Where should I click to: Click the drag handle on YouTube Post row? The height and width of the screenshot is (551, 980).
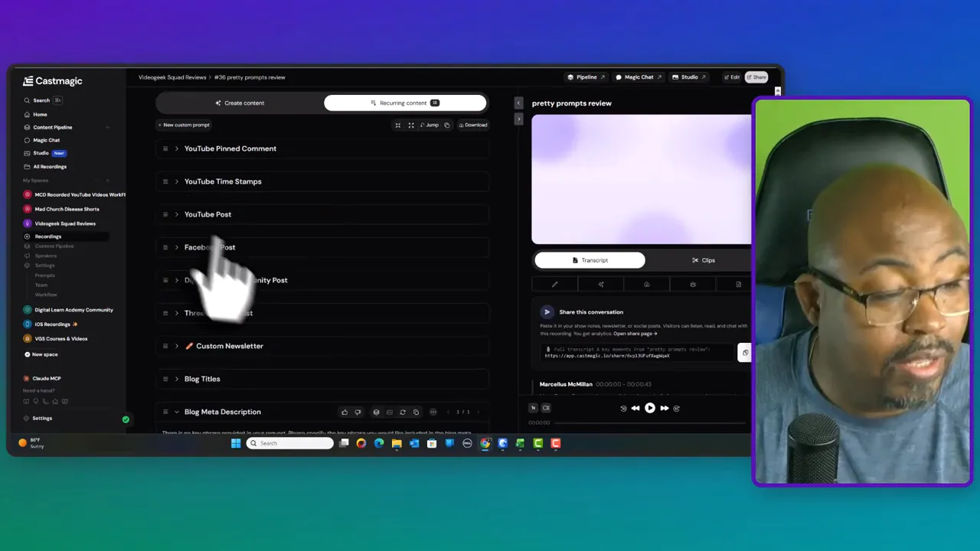coord(165,214)
